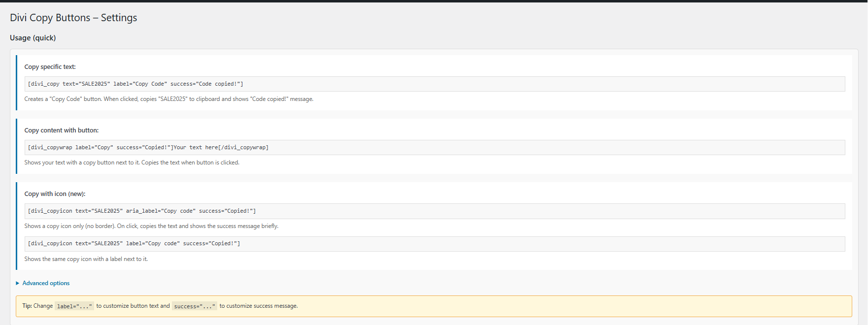The image size is (868, 325).
Task: Select the divi_copywrap shortcode example
Action: (148, 147)
